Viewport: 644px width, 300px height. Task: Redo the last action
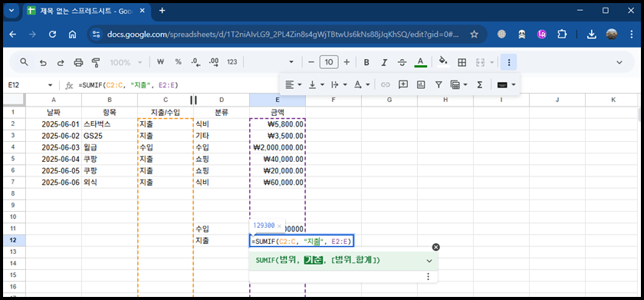61,62
